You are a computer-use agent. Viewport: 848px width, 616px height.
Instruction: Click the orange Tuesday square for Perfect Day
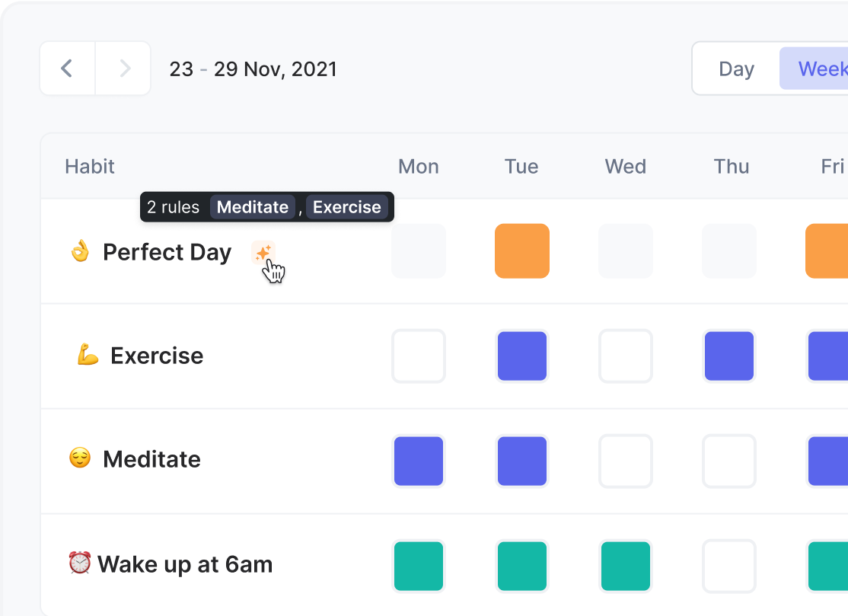(x=521, y=251)
